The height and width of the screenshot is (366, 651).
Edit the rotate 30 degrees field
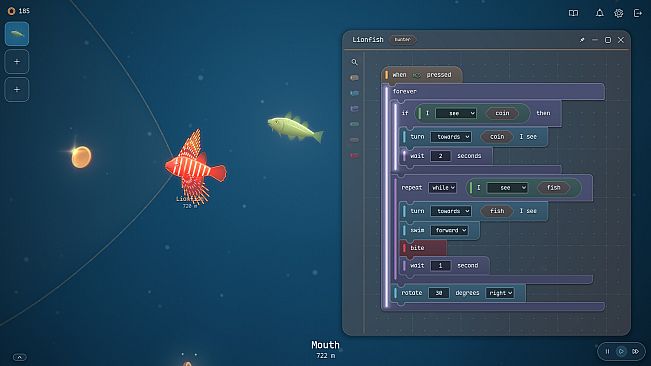coord(438,293)
